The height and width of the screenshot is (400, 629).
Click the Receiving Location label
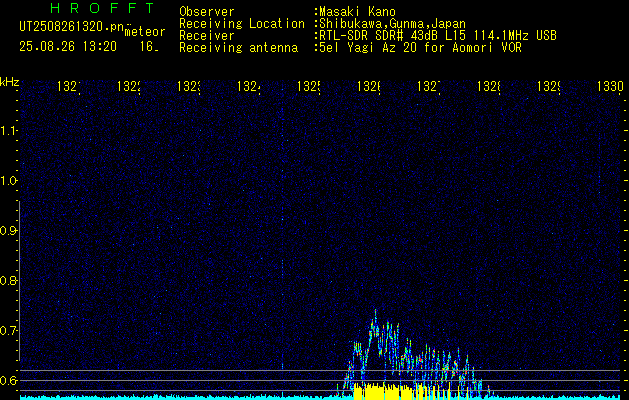[x=242, y=24]
